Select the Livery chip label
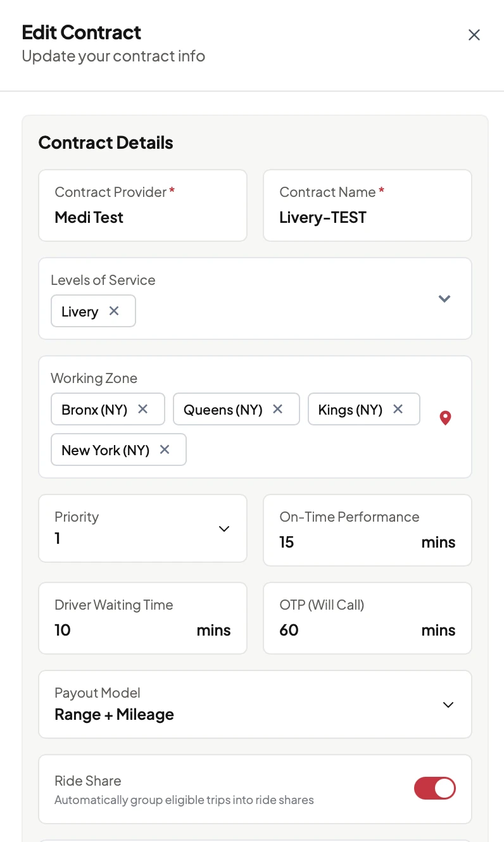The image size is (504, 842). tap(80, 311)
